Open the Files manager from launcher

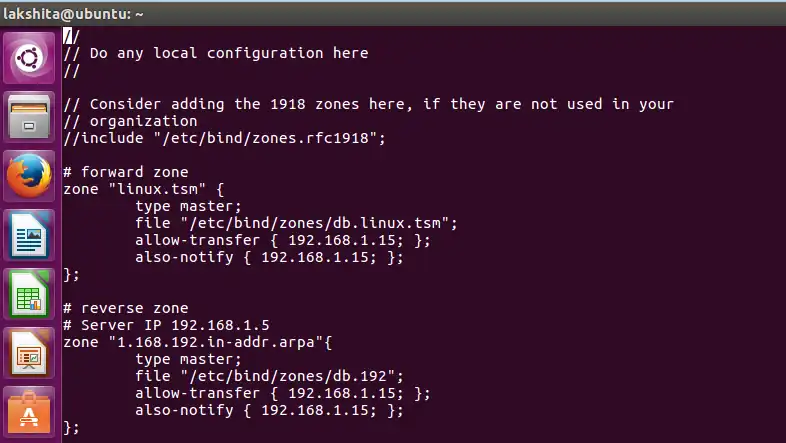[x=29, y=118]
